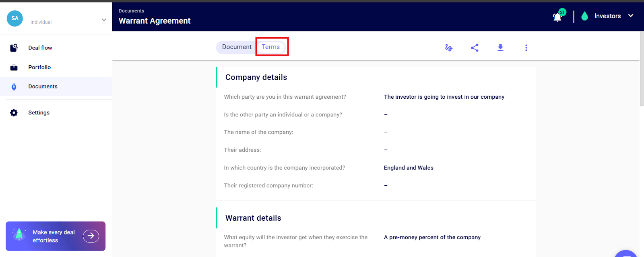Click the Portfolio briefcase icon
644x257 pixels.
14,67
